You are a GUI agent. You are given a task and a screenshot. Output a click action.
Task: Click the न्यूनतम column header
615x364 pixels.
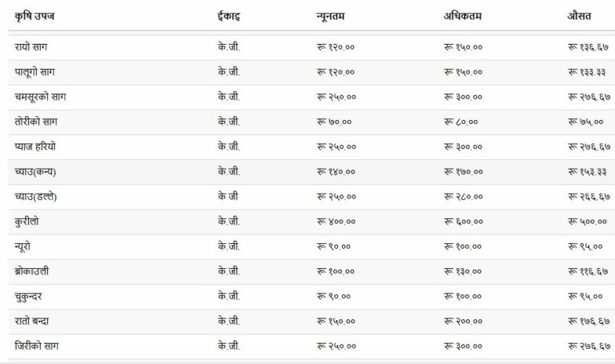pyautogui.click(x=330, y=16)
